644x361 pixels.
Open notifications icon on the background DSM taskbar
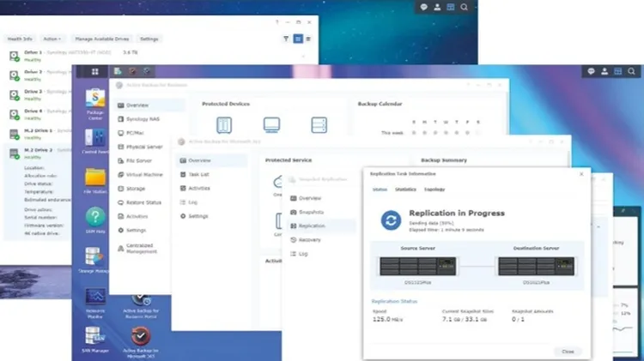tap(423, 7)
